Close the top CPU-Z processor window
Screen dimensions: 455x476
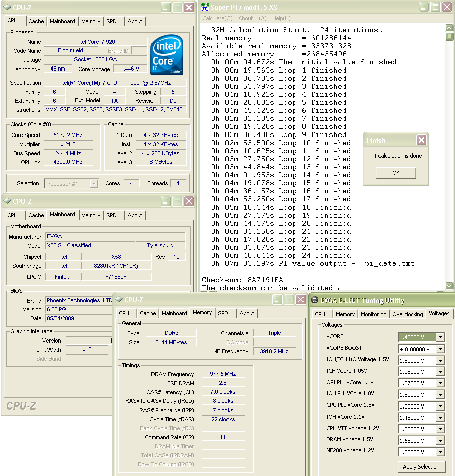point(189,7)
